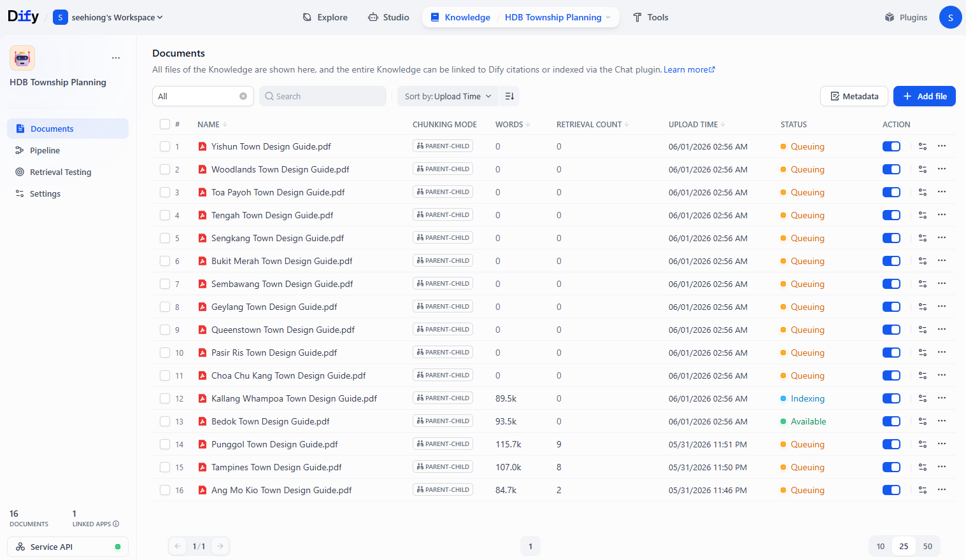Viewport: 966px width, 560px height.
Task: Disable the Punggol Town Design Guide toggle
Action: 891,444
